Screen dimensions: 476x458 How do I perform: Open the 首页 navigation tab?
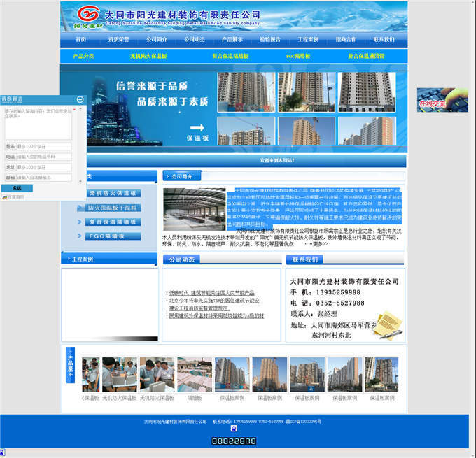[x=80, y=39]
